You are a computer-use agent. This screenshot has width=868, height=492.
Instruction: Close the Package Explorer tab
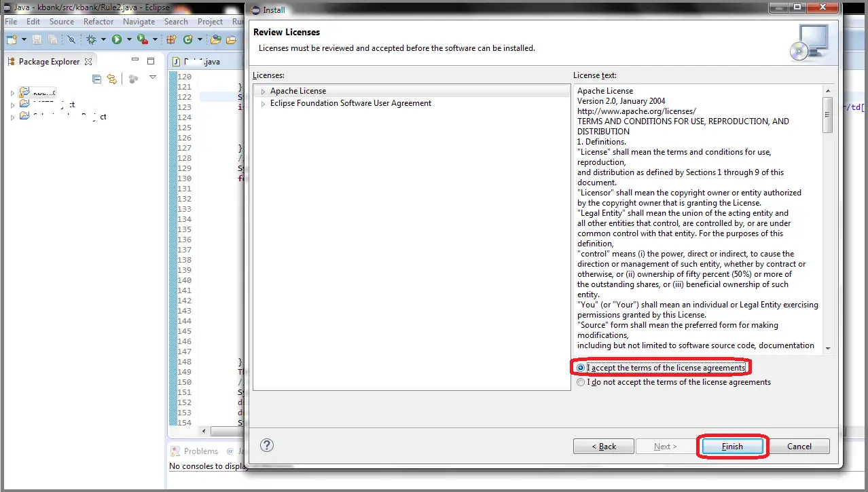coord(88,62)
